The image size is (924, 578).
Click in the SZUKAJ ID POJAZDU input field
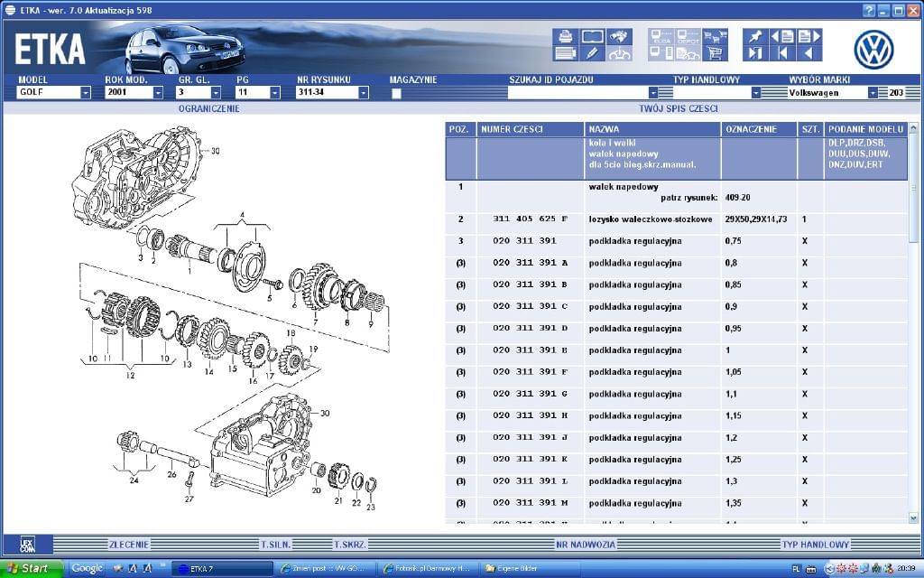tap(577, 93)
